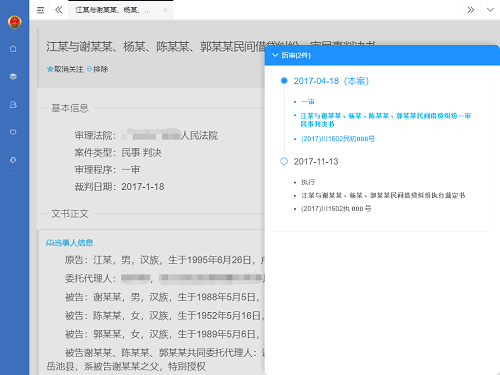The image size is (500, 375).
Task: Close the 江某与谢某某 tab
Action: coord(165,10)
